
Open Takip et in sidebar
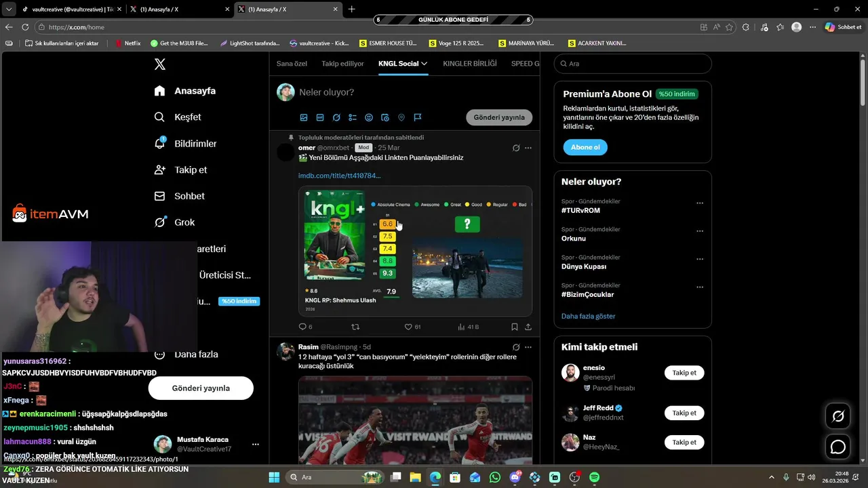181,170
